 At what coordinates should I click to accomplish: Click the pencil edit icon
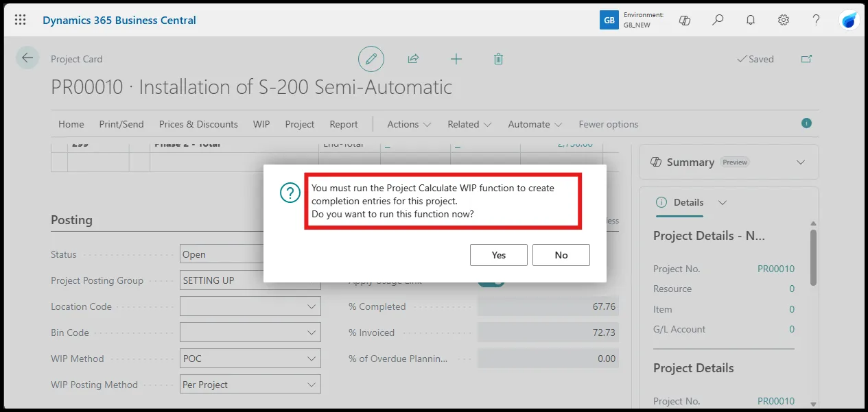[x=371, y=59]
